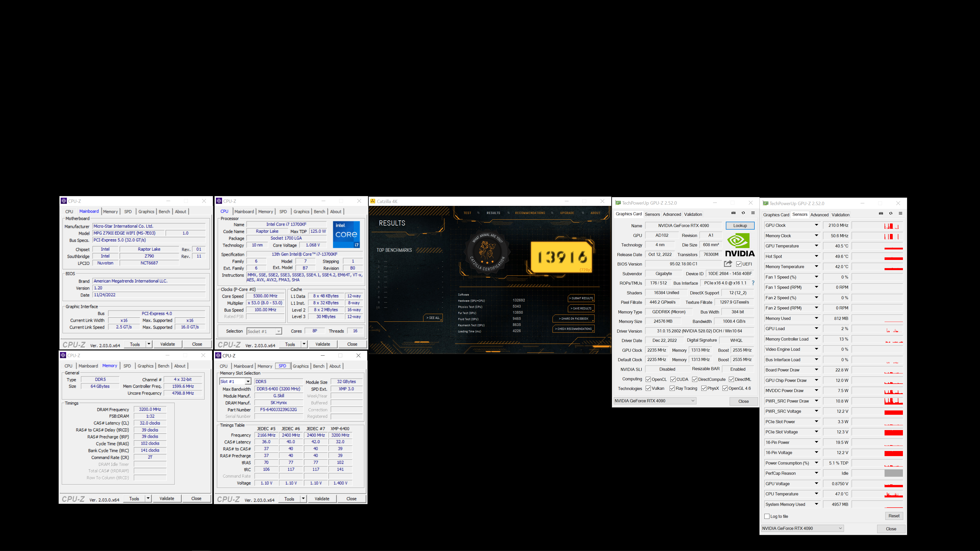Viewport: 980px width, 551px height.
Task: Open the Board Power Draw sensor dropdown
Action: [x=816, y=370]
